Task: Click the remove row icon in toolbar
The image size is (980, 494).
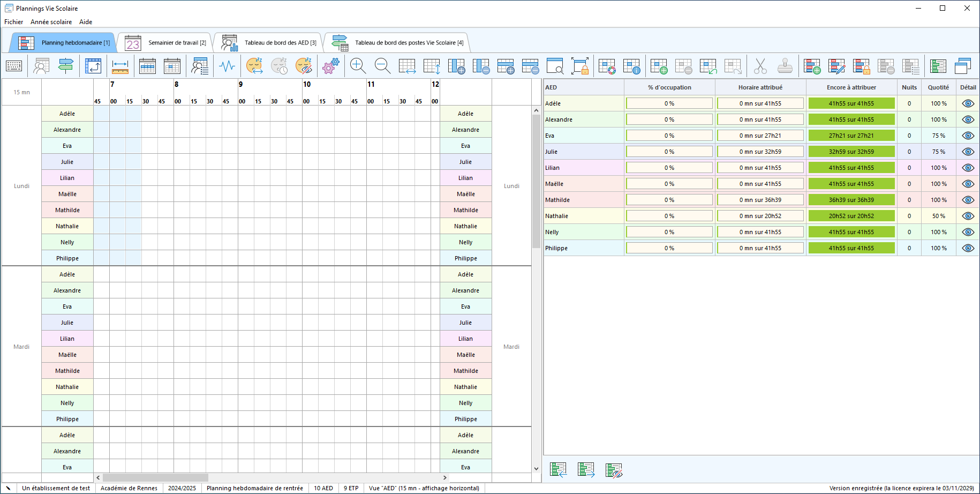Action: (x=530, y=66)
